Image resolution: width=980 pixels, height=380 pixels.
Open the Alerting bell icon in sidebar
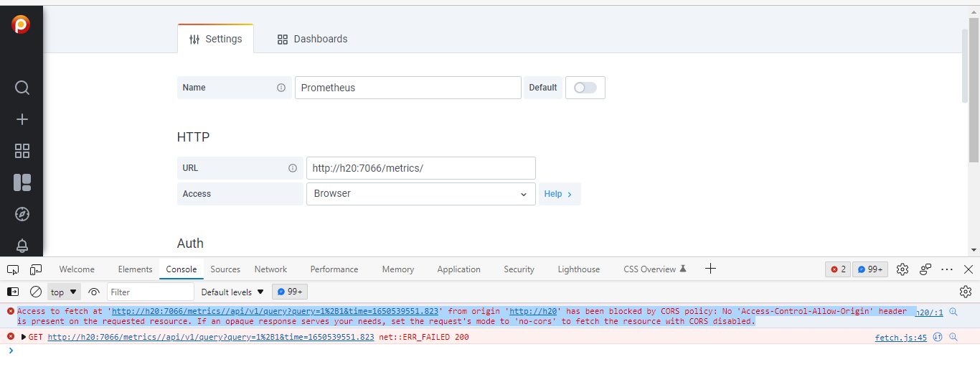tap(22, 246)
